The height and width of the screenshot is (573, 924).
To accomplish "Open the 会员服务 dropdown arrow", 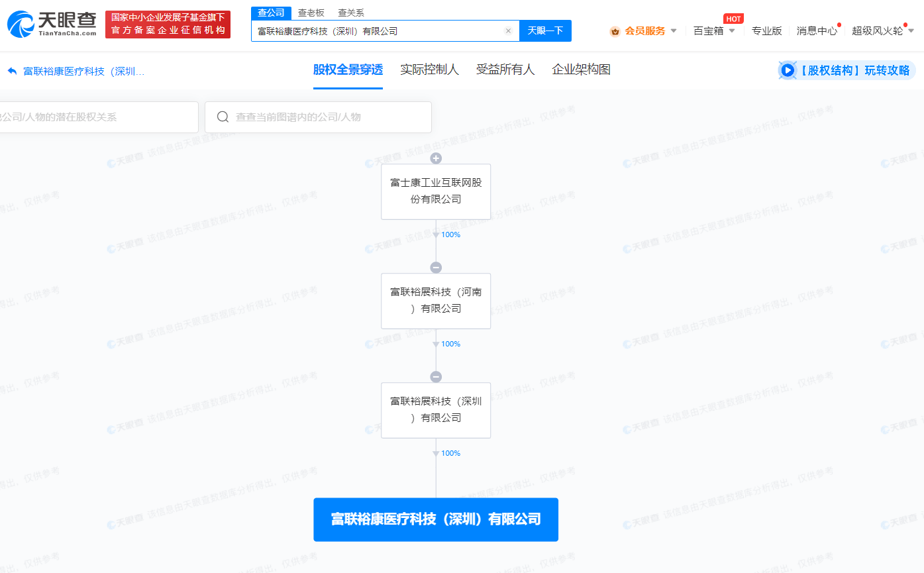I will tap(674, 31).
